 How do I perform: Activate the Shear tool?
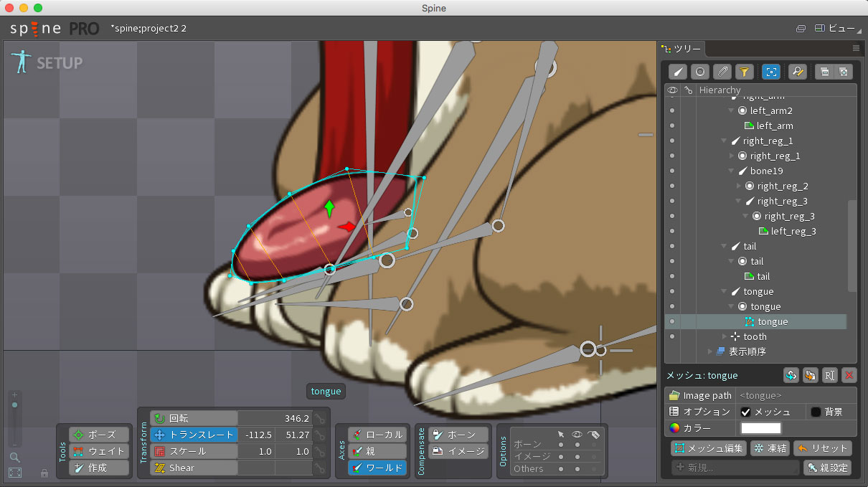(194, 468)
